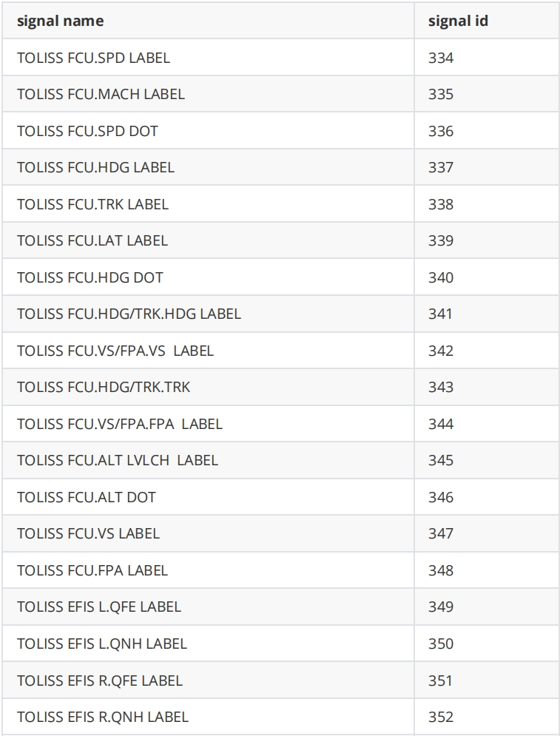Click the TOLISS EFIS R.QNH LABEL name
Screen dimensions: 560x736
[103, 717]
